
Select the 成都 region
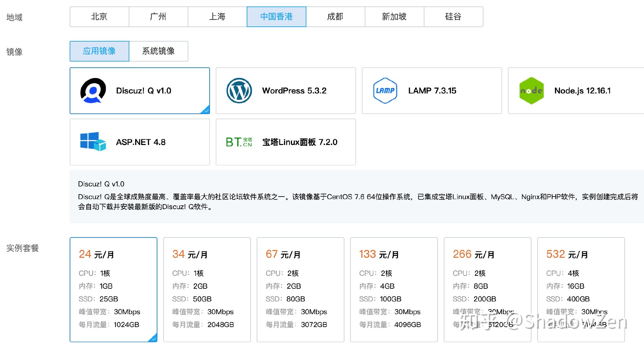pyautogui.click(x=335, y=17)
